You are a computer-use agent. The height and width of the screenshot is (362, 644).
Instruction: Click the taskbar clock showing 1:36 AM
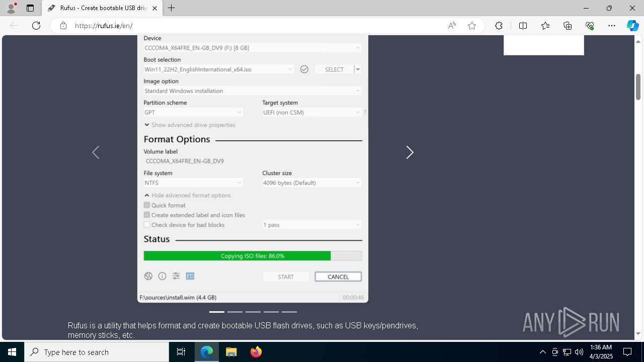601,352
